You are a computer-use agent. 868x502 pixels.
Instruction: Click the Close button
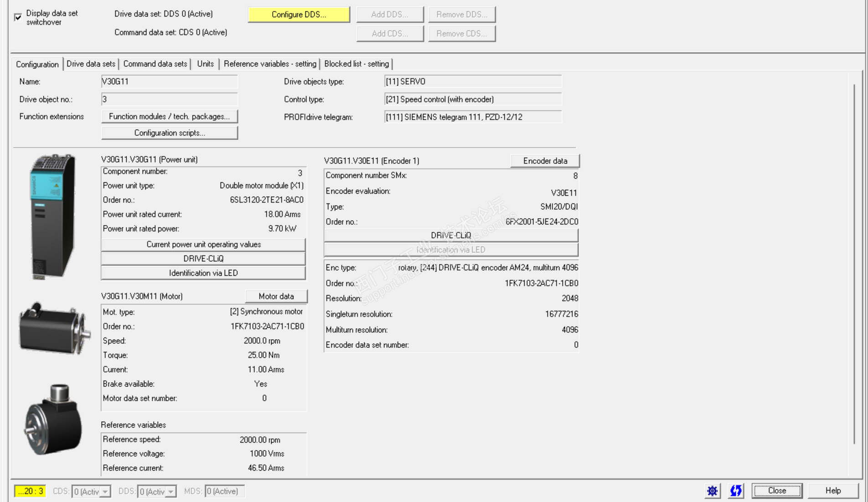coord(777,491)
